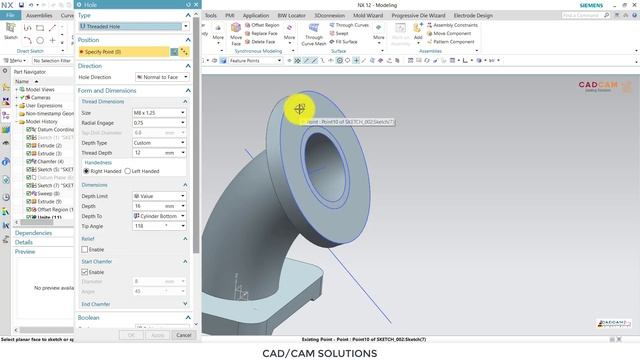The width and height of the screenshot is (640, 360).
Task: Uncheck the Start Chamfer Enable checkbox
Action: click(x=84, y=272)
